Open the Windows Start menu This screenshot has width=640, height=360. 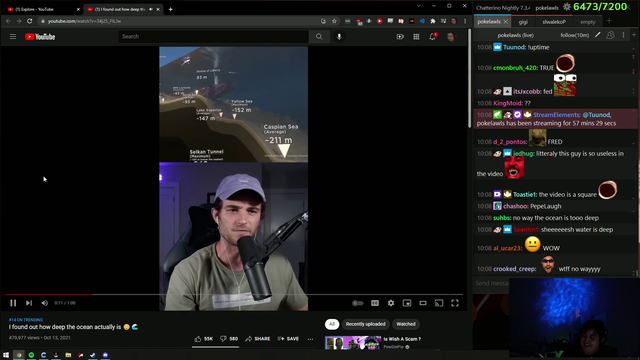coord(6,355)
